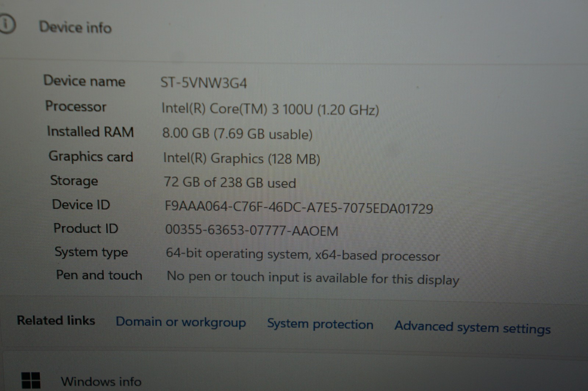Click the 8.00 GB installed RAM value
588x391 pixels.
tap(237, 134)
